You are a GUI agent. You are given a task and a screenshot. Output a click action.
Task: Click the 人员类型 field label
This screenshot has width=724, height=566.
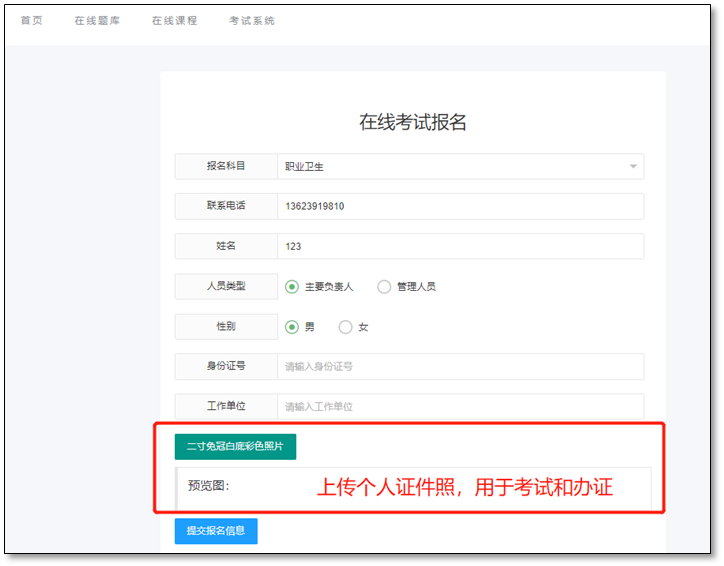pos(226,287)
